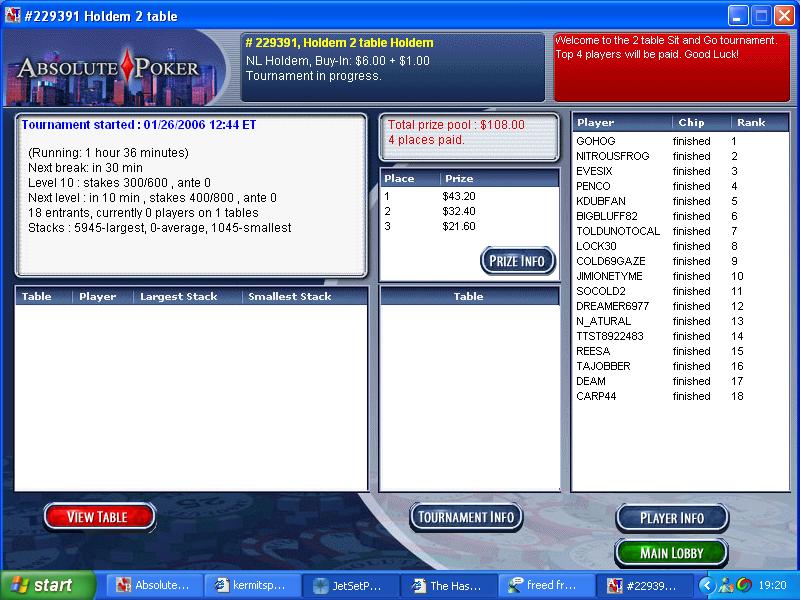Open Player Info
The width and height of the screenshot is (800, 600).
click(x=672, y=518)
